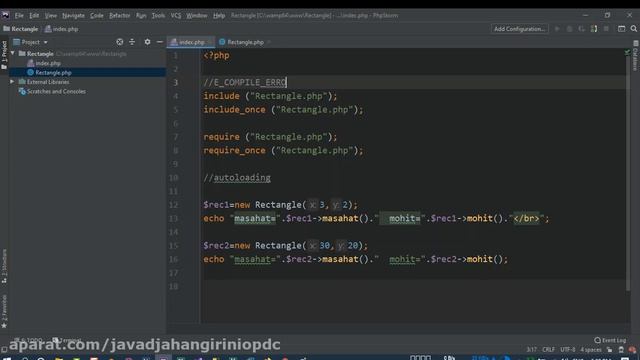Viewport: 640px width, 360px height.
Task: Click the //E_COMPILE_ERRO comment line
Action: (245, 82)
